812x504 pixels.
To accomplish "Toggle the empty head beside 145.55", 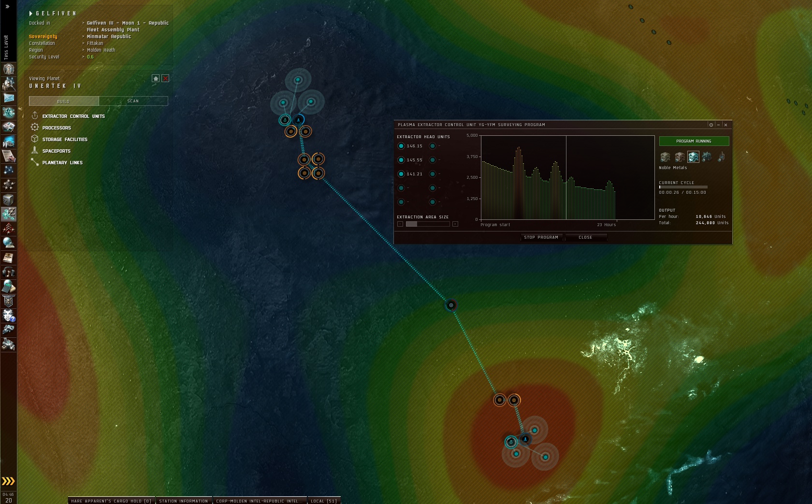I will point(433,160).
